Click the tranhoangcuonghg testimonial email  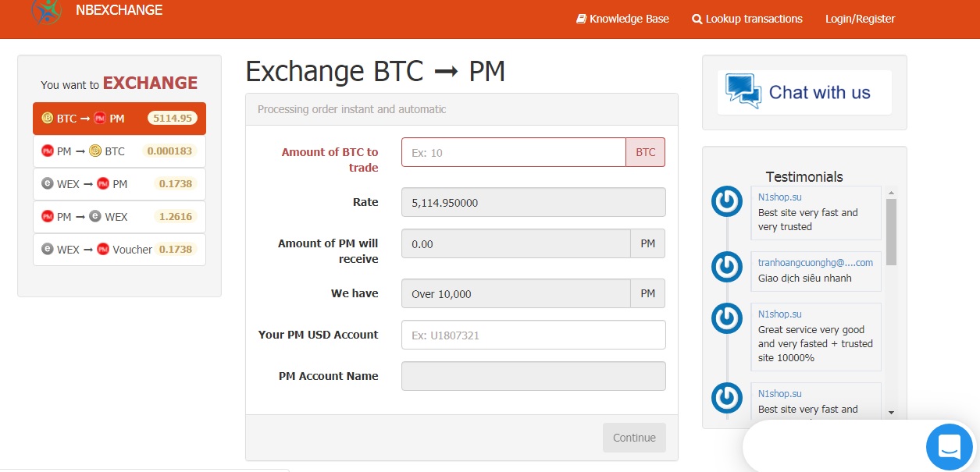815,263
